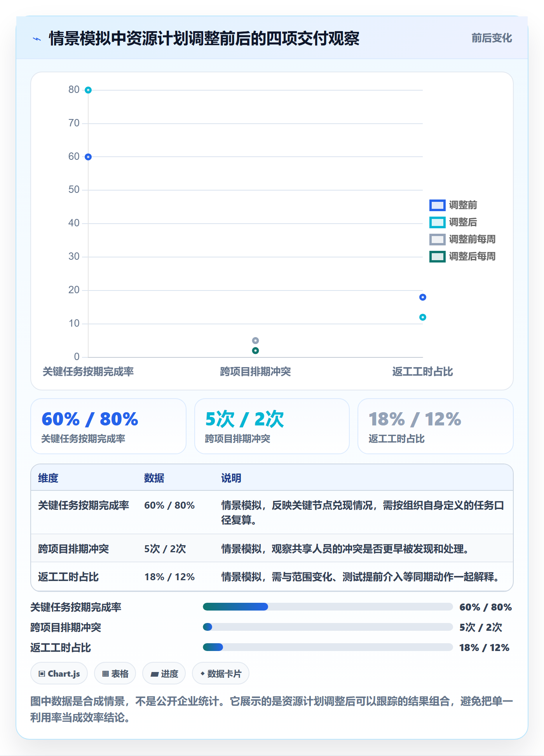Click the lightning icon beside the title
Screen dimensions: 544x756
(x=37, y=39)
